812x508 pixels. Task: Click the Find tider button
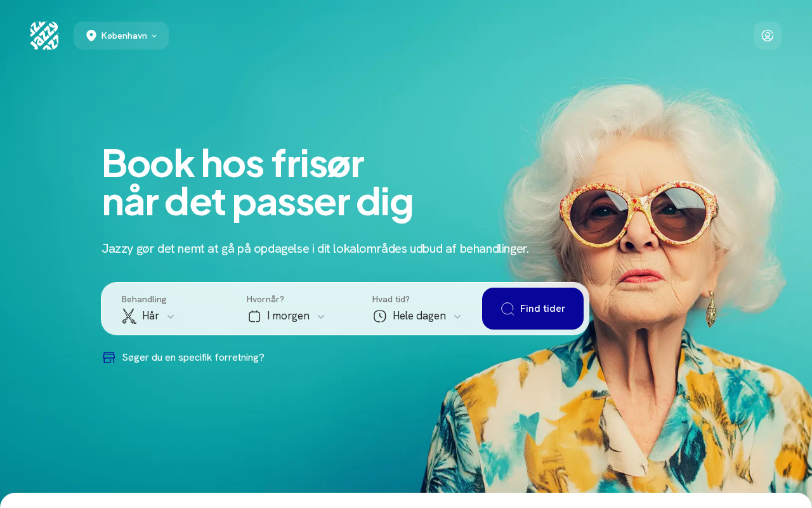point(533,309)
